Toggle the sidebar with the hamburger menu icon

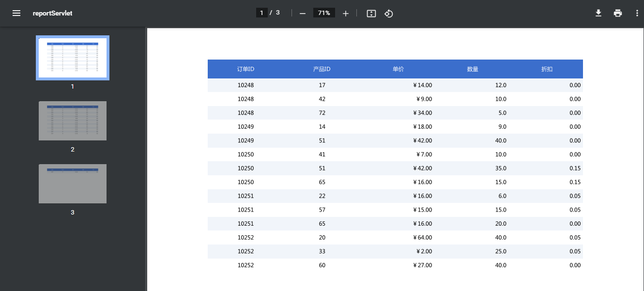click(16, 13)
